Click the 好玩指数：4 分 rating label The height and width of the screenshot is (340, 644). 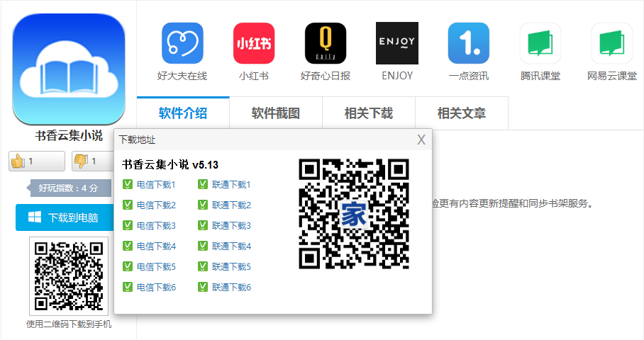[x=69, y=188]
